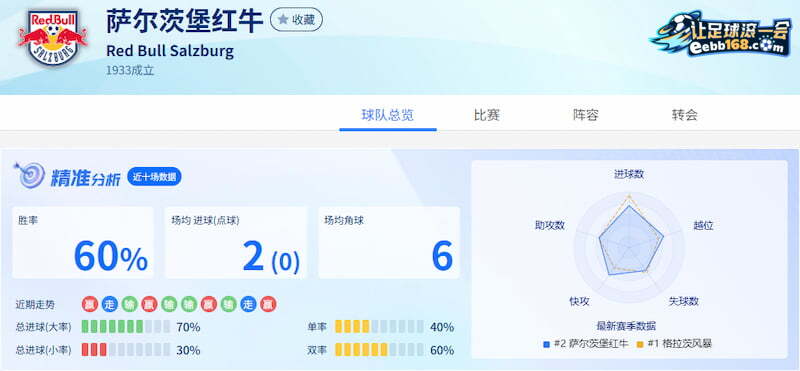
Task: Click the Red Bull Salzburg club logo
Action: point(53,38)
